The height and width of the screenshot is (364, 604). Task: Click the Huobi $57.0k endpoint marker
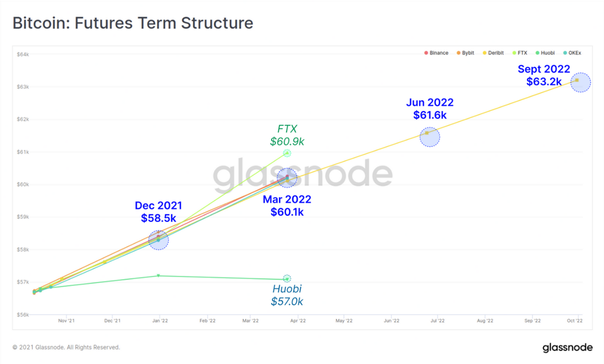tap(287, 278)
